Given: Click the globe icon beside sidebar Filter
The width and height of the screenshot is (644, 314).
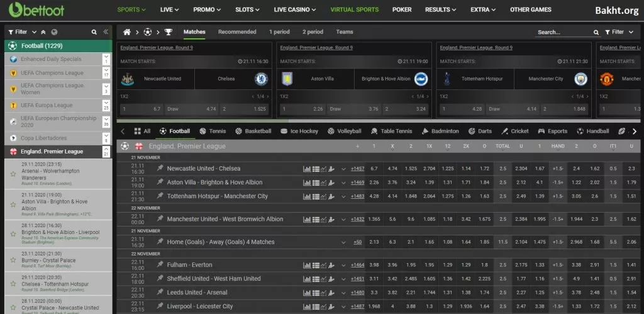Looking at the screenshot, I should click(x=53, y=32).
